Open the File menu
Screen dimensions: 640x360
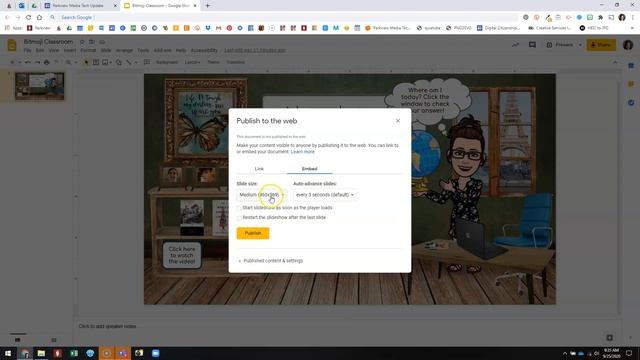click(27, 50)
